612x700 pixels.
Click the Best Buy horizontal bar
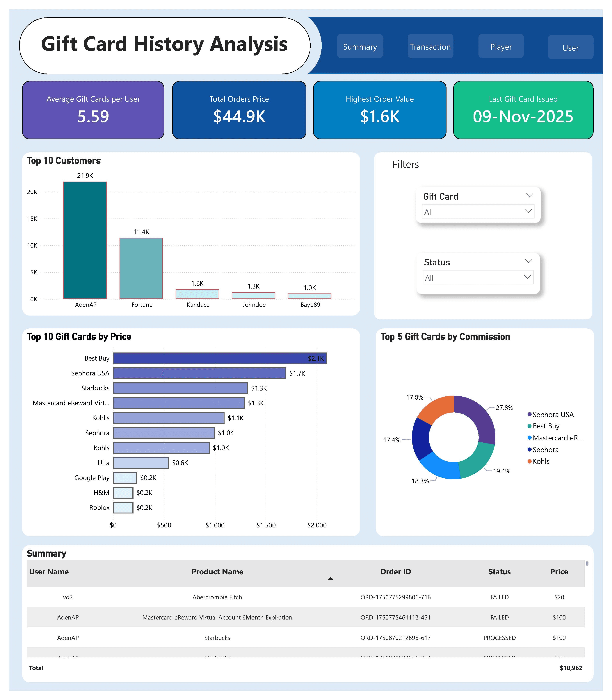(x=220, y=358)
